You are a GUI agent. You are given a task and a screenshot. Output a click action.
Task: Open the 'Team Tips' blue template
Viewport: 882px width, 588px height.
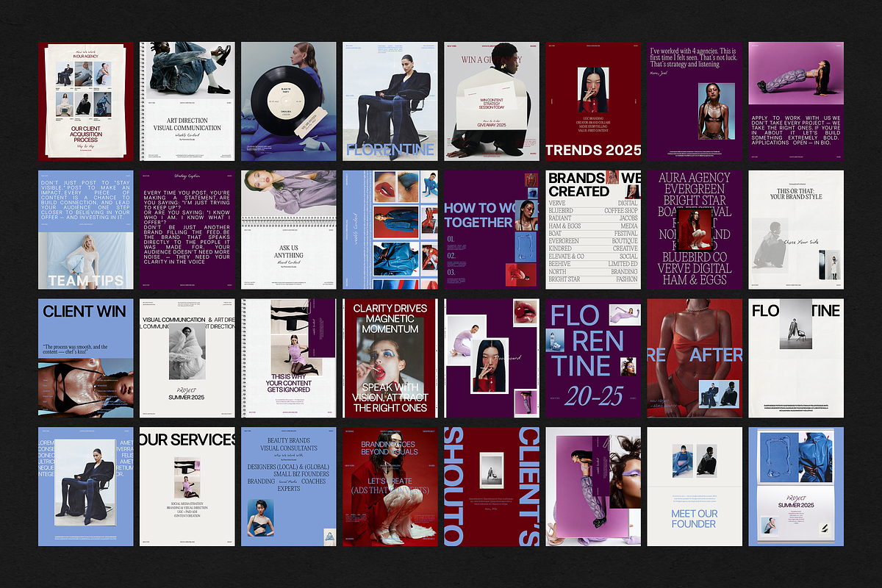[x=86, y=230]
